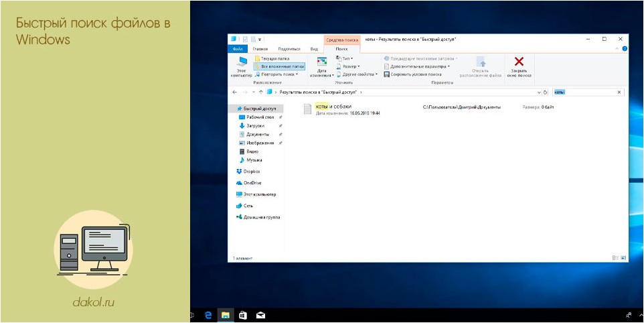Go up one level arrow
Image resolution: width=644 pixels, height=323 pixels.
[261, 92]
